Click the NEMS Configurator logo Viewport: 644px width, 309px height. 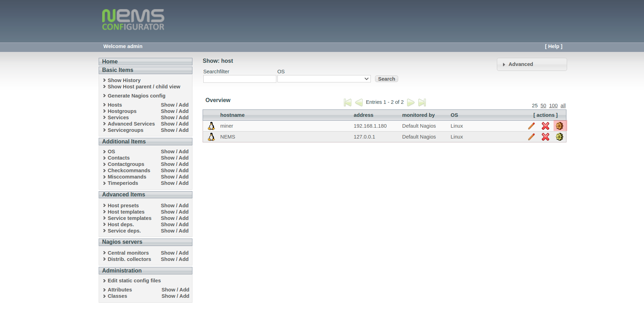[x=133, y=20]
